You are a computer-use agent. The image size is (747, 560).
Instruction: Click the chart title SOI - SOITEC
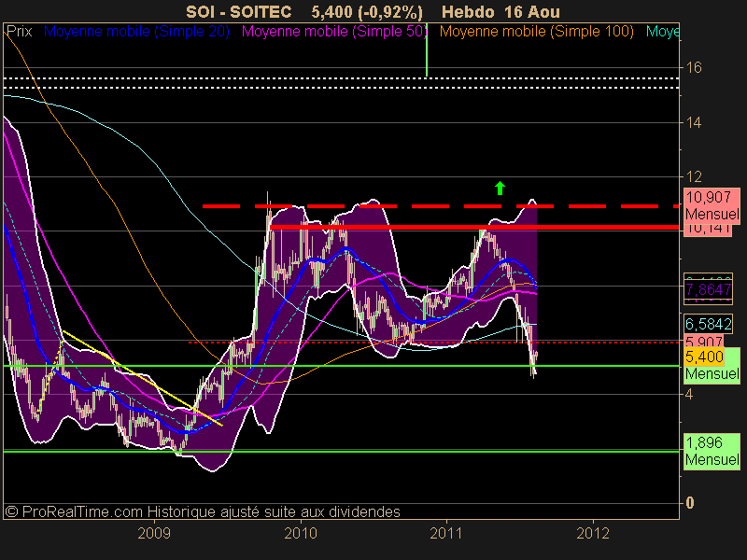(239, 11)
